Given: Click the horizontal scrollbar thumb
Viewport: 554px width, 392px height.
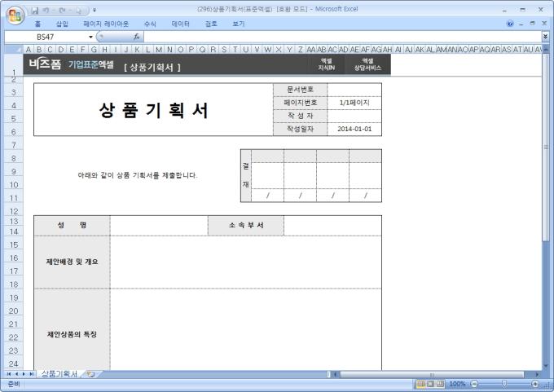Looking at the screenshot, I should point(432,374).
